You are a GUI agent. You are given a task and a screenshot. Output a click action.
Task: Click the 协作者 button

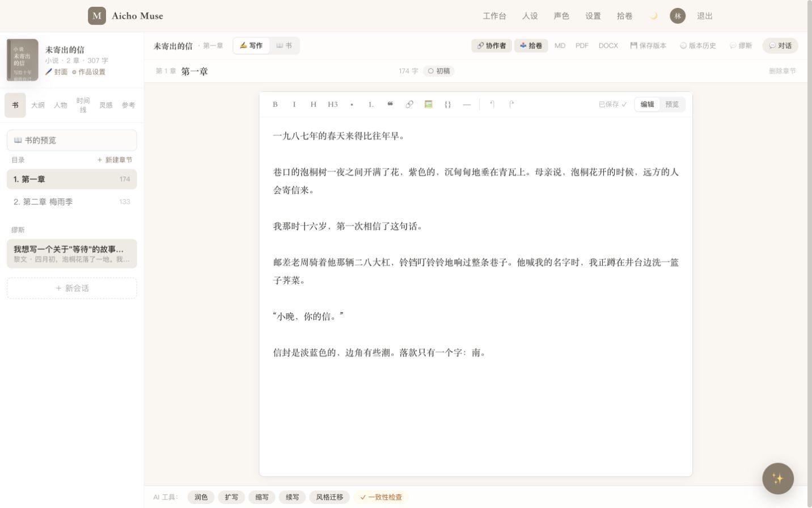point(492,46)
